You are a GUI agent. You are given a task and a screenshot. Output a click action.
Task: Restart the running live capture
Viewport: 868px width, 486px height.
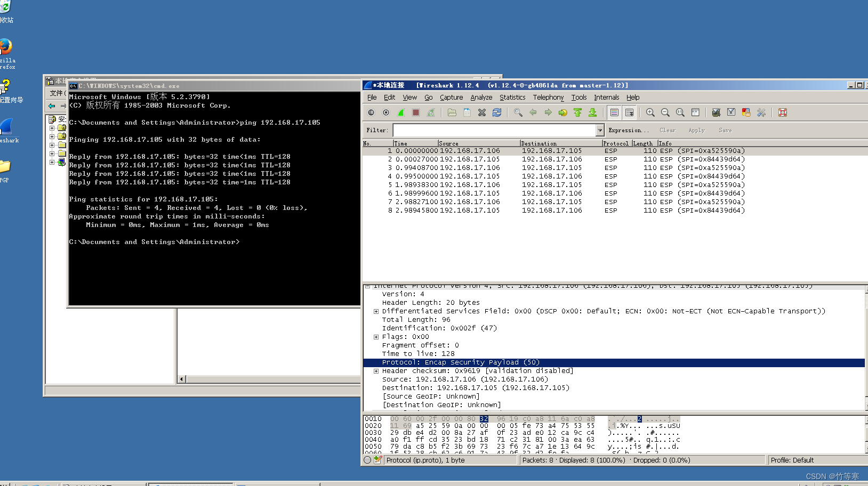(x=431, y=112)
